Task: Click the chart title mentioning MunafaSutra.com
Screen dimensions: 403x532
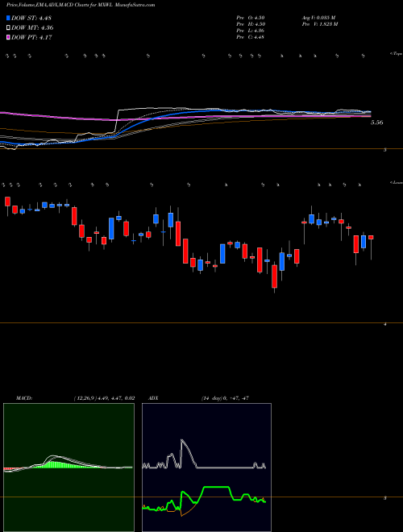Action: 81,5
